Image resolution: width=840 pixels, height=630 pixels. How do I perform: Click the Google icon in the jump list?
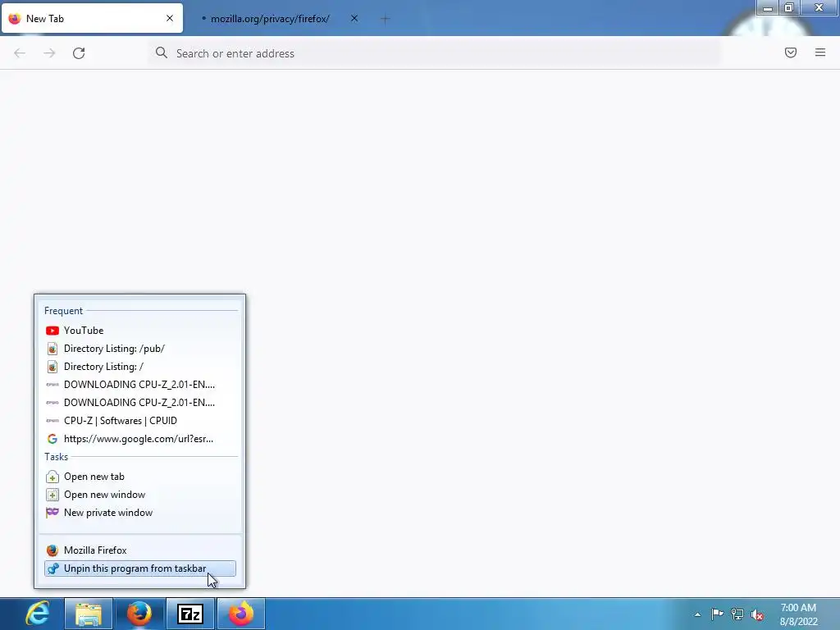click(52, 439)
